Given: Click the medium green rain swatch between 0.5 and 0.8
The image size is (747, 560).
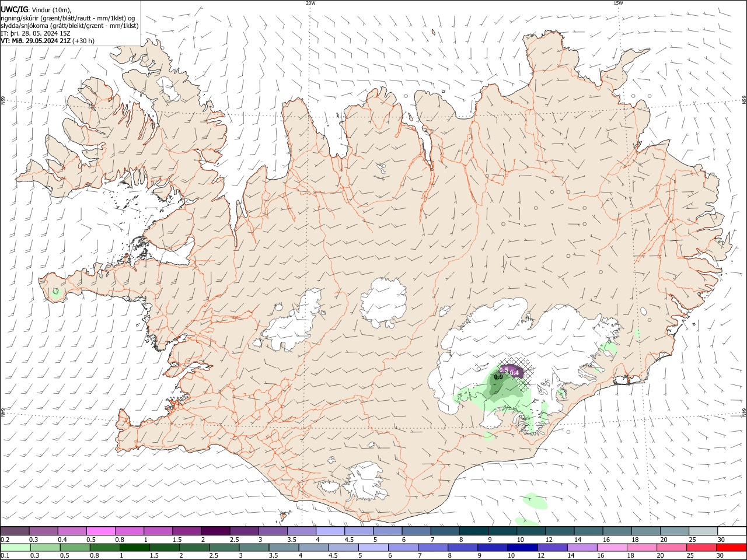Looking at the screenshot, I should click(75, 548).
